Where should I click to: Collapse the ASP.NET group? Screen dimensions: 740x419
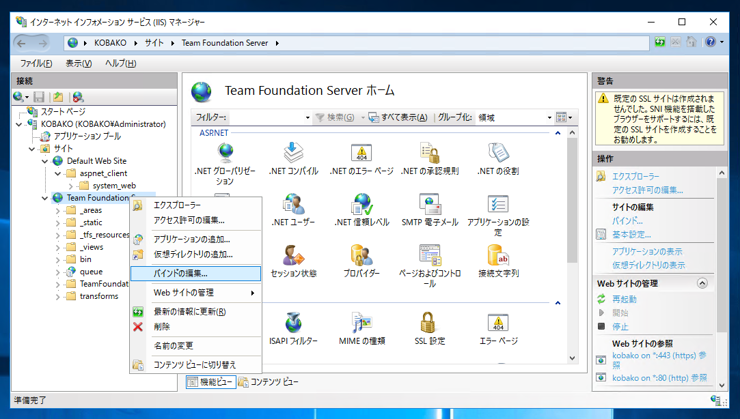point(557,133)
